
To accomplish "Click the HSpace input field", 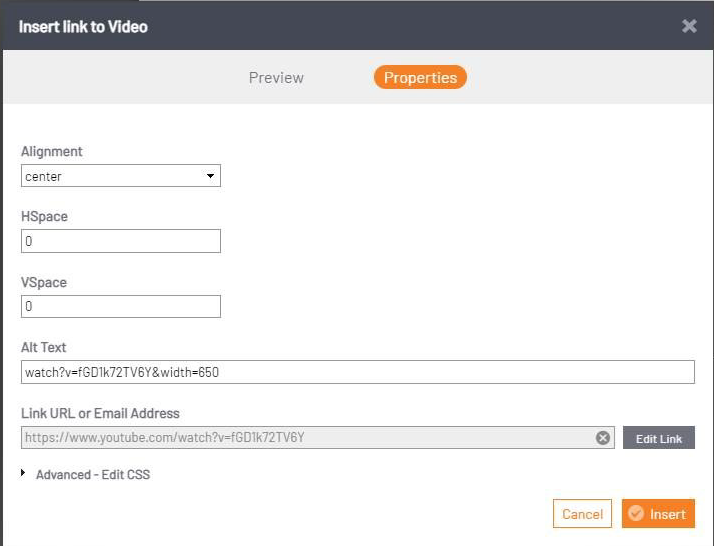I will (121, 241).
